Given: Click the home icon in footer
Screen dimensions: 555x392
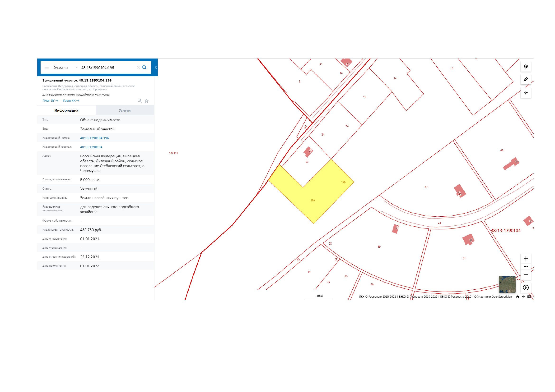Looking at the screenshot, I should coord(518,297).
